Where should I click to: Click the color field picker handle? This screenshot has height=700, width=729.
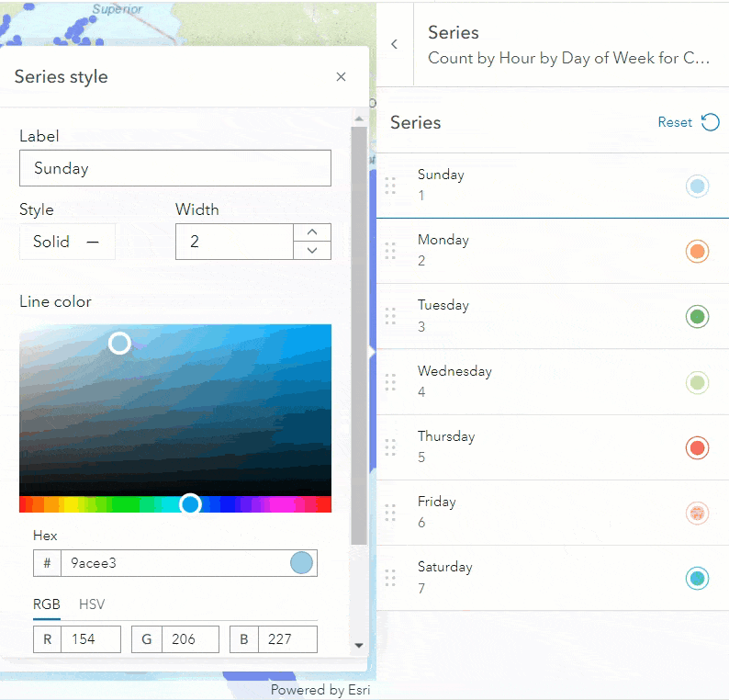119,344
